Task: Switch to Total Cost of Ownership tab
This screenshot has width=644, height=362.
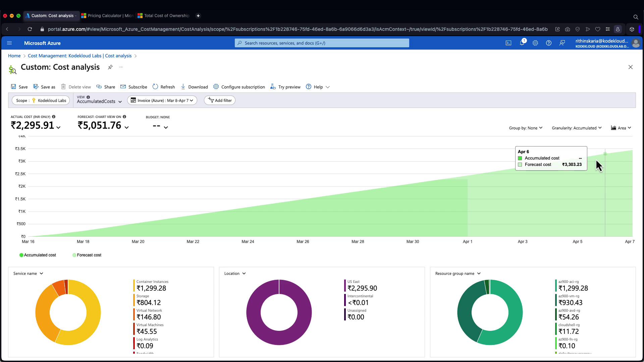Action: (x=164, y=16)
